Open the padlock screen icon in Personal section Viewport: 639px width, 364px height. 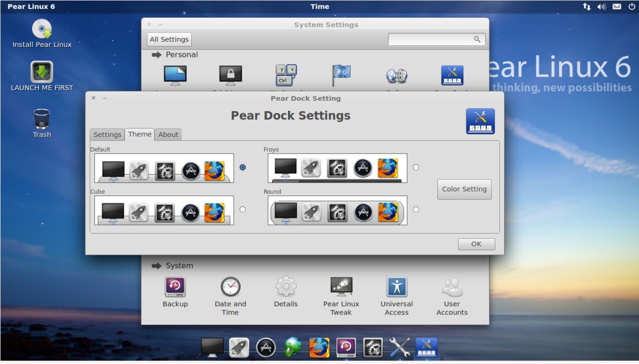coord(231,76)
